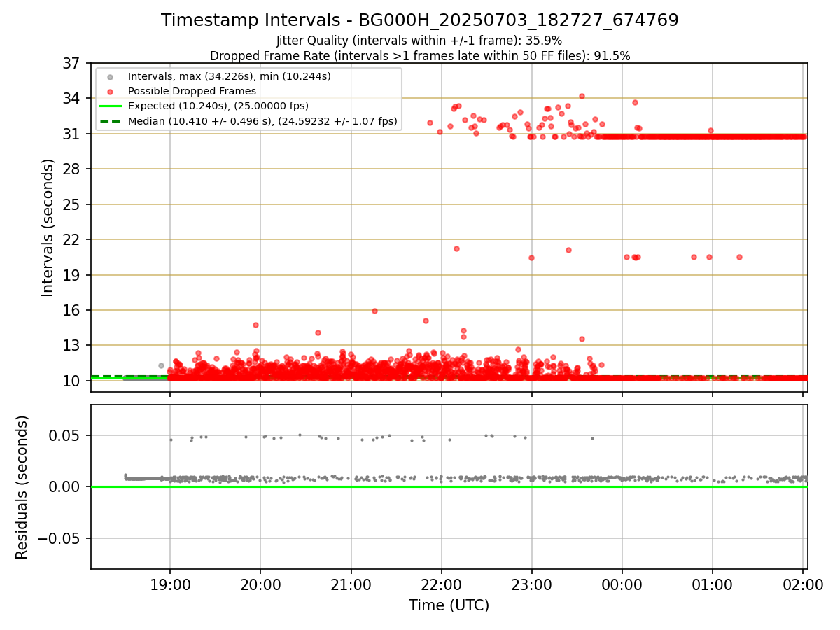Click the 10 tick on the intervals axis

click(73, 381)
